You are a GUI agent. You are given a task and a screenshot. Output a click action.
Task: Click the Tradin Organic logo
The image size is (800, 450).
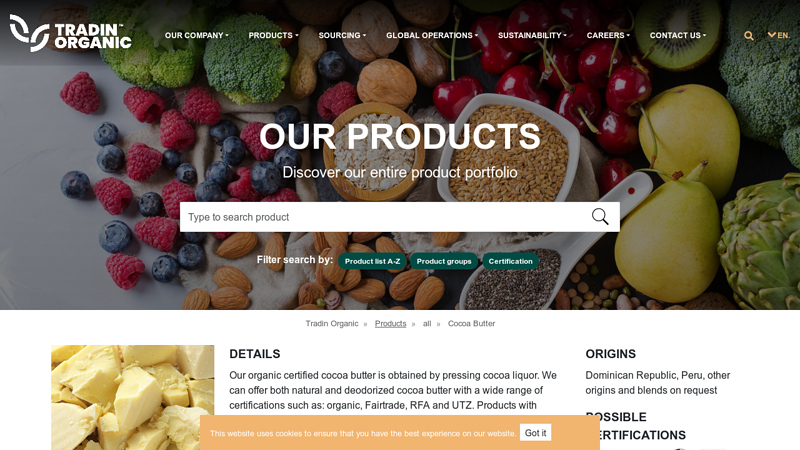point(70,33)
